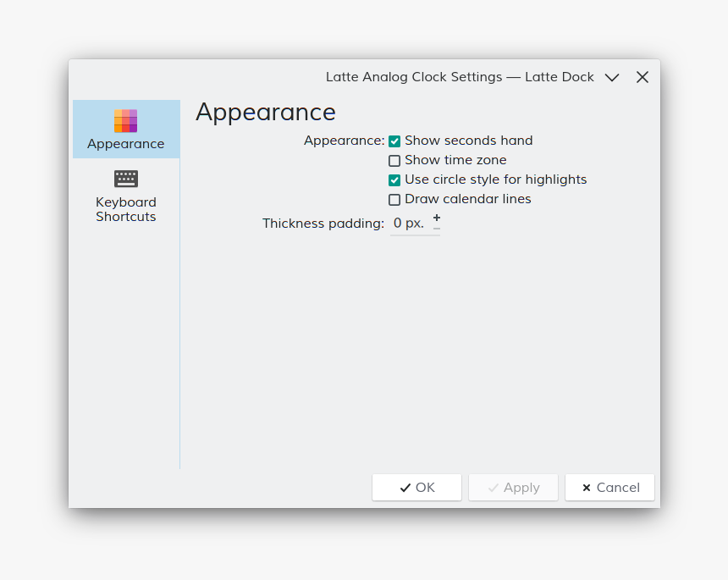Click the keyboard icon in sidebar
728x580 pixels.
pyautogui.click(x=126, y=179)
